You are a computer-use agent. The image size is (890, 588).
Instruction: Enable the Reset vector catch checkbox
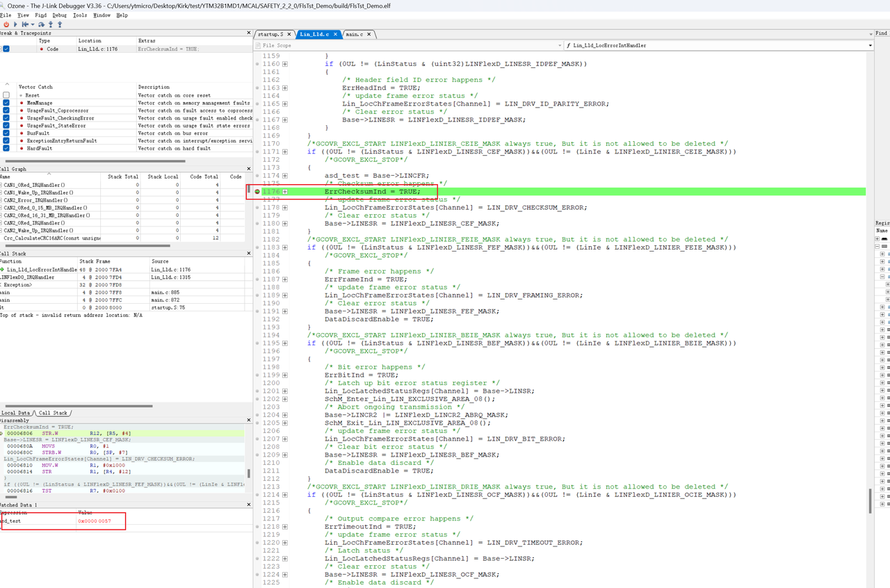pyautogui.click(x=6, y=95)
